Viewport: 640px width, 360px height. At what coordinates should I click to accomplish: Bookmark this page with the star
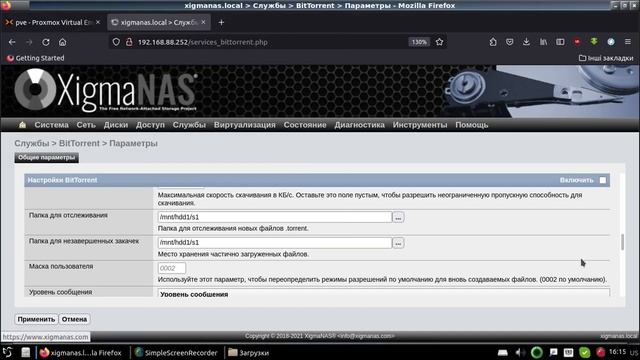[439, 42]
